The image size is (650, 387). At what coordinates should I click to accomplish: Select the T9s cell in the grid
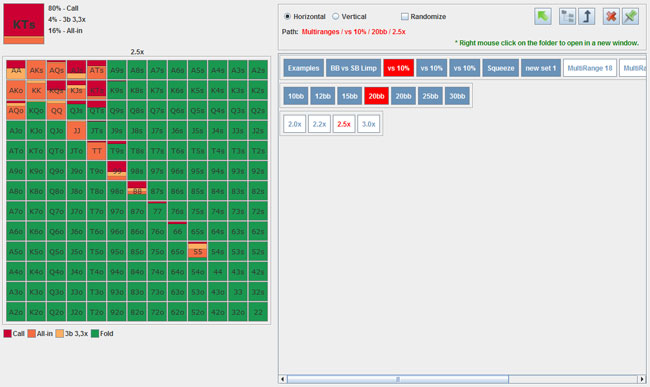[117, 151]
